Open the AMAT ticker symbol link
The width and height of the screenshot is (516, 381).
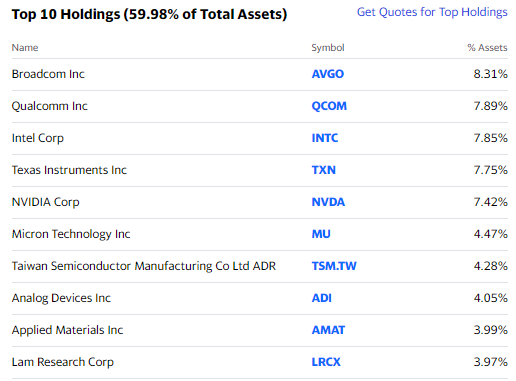(x=328, y=330)
